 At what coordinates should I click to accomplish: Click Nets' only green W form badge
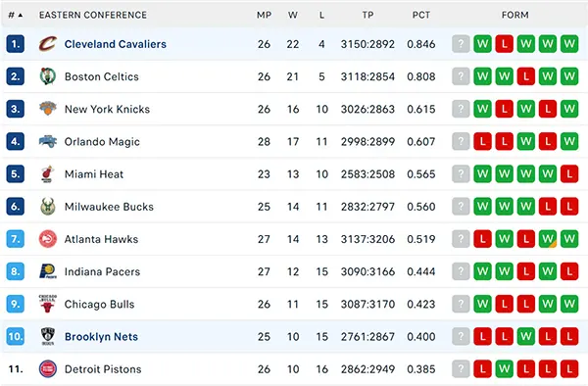pos(526,337)
